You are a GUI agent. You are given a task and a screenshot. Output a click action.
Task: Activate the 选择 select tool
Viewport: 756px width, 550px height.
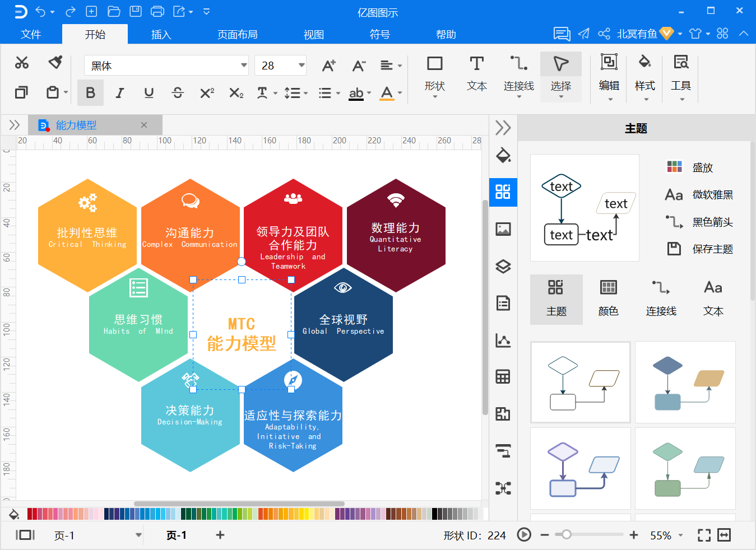coord(561,77)
